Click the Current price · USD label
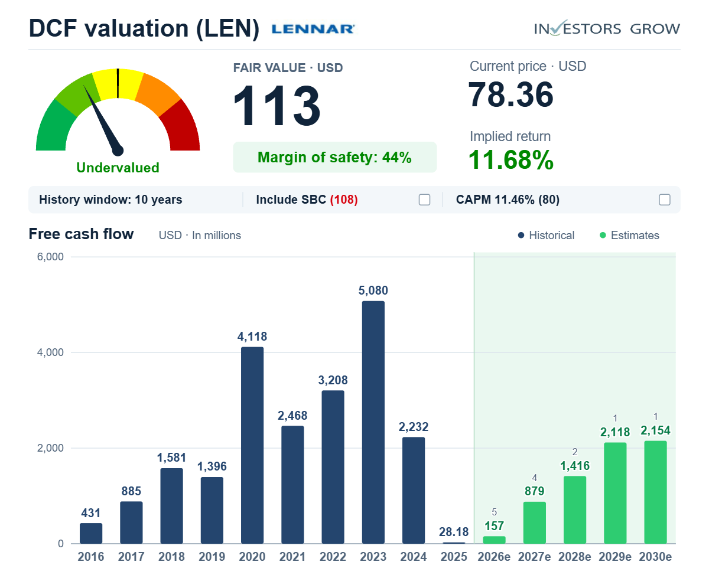Screen dimensions: 709x588 pos(528,66)
